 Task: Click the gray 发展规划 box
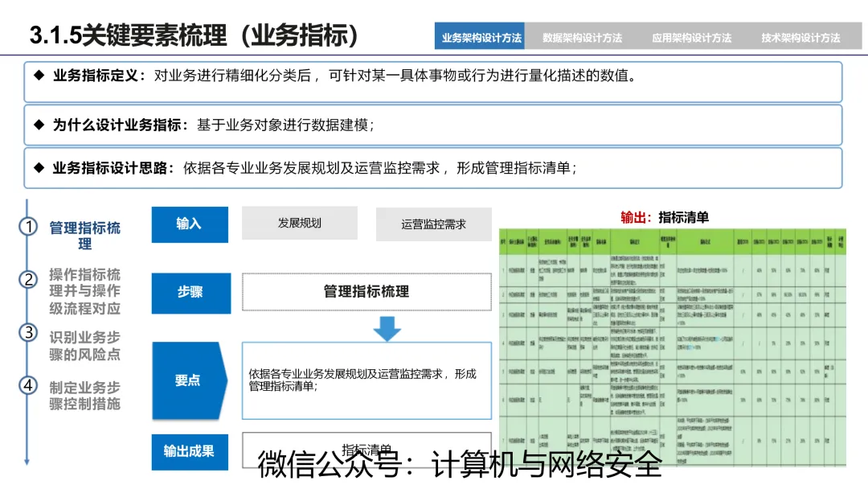[x=300, y=223]
